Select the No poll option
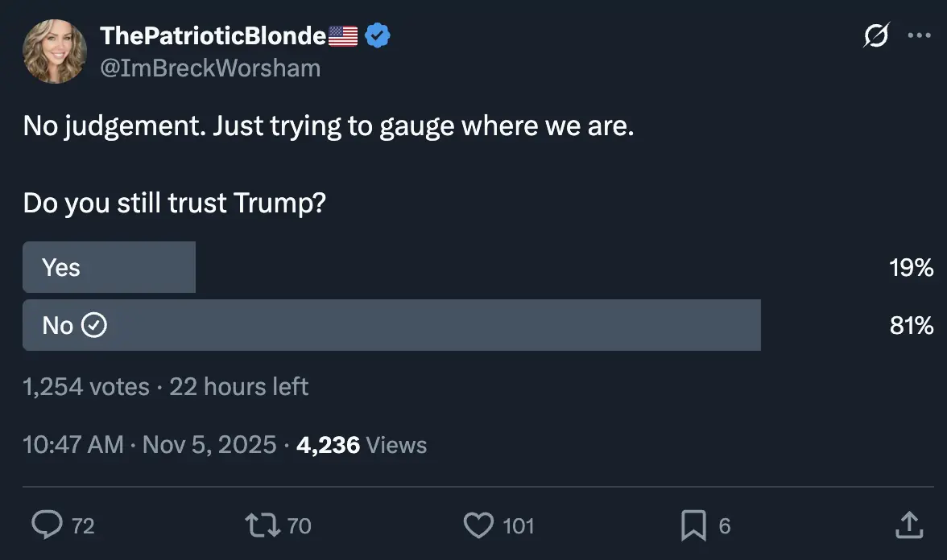 [391, 325]
